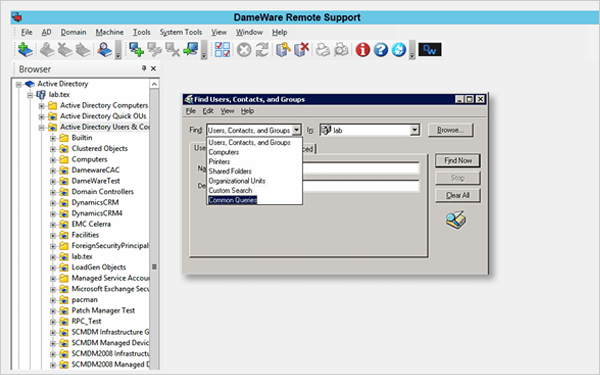Click the Browse... button

coord(450,130)
